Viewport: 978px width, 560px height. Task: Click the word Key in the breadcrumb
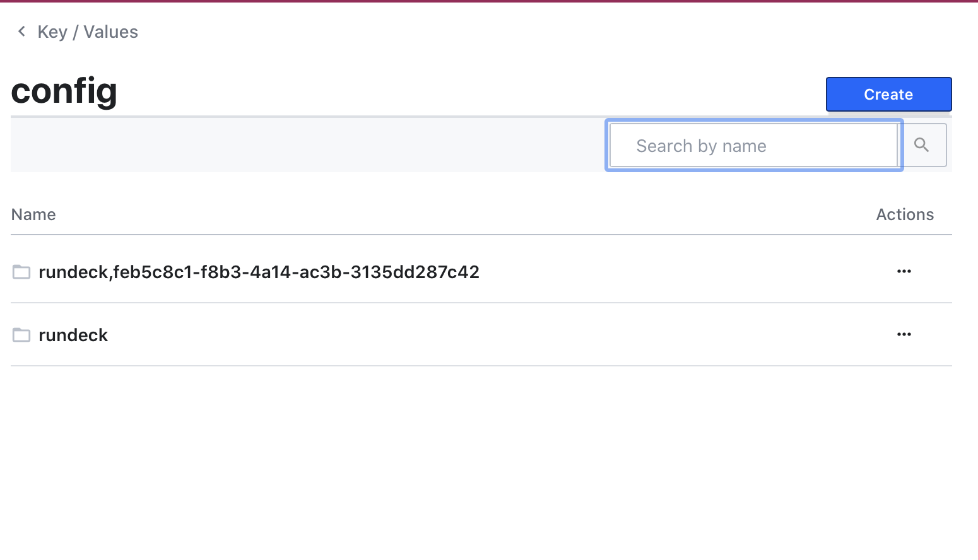coord(52,32)
